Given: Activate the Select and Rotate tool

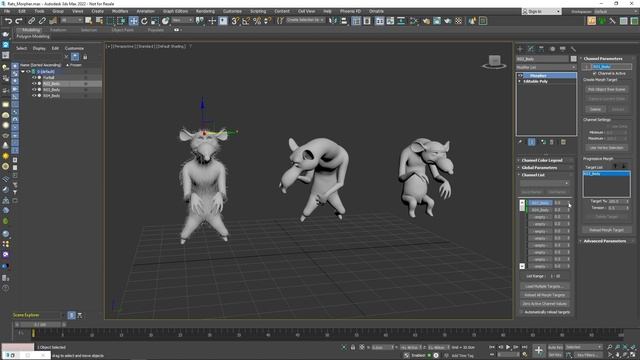Looking at the screenshot, I should click(144, 21).
